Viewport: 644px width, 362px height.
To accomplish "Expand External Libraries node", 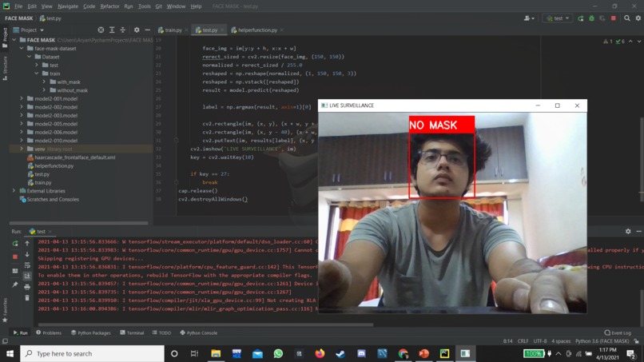I will 14,191.
